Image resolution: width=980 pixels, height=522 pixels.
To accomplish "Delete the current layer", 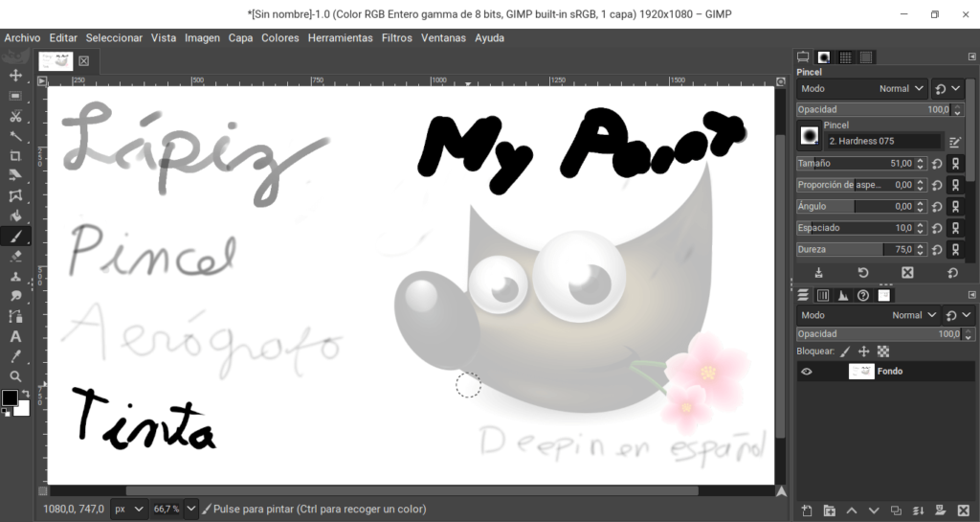I will pyautogui.click(x=963, y=511).
